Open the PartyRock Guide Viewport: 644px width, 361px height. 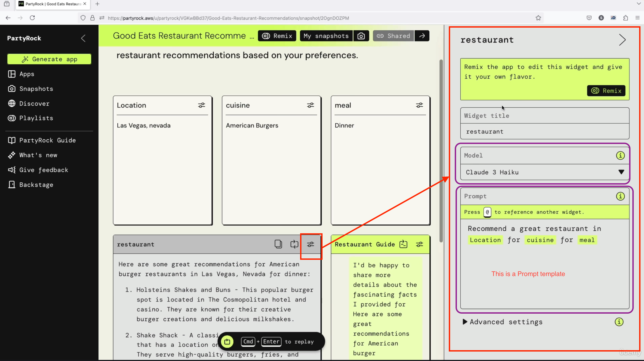pyautogui.click(x=42, y=140)
